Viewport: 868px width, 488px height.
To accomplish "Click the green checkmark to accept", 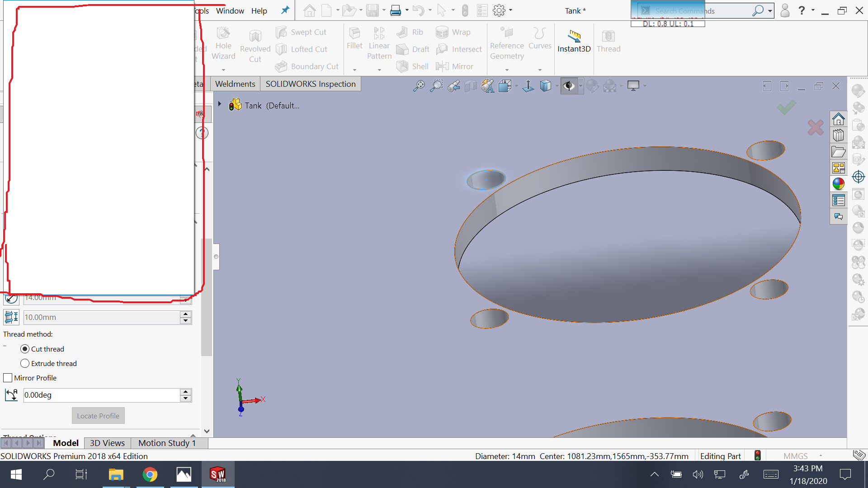I will 786,107.
